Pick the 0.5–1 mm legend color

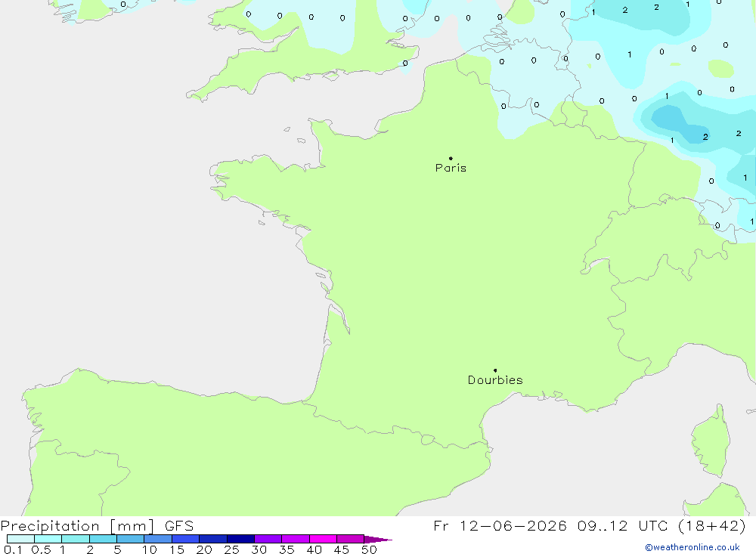pyautogui.click(x=48, y=539)
